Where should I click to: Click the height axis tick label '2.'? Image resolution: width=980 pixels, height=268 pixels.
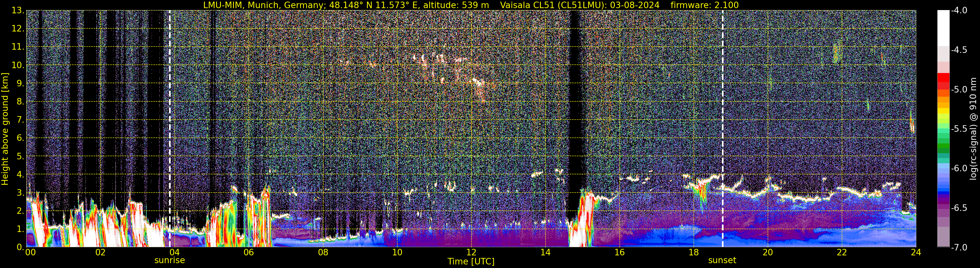[x=20, y=211]
